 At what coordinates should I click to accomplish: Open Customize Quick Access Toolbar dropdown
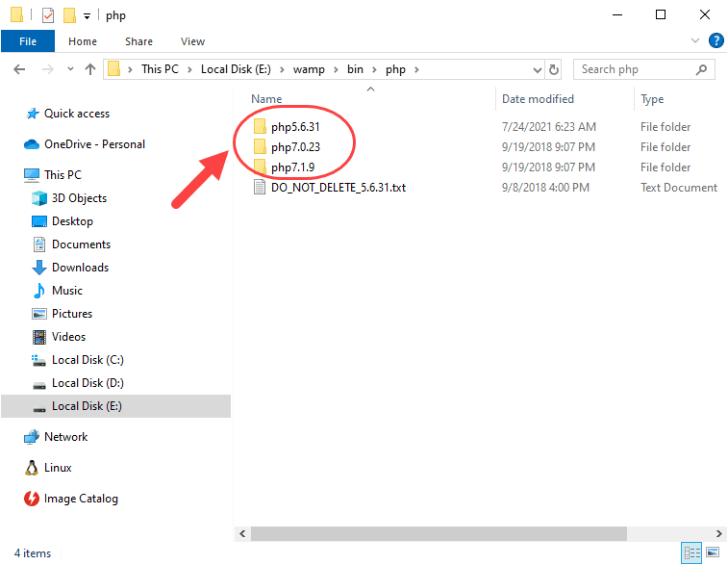(x=87, y=16)
